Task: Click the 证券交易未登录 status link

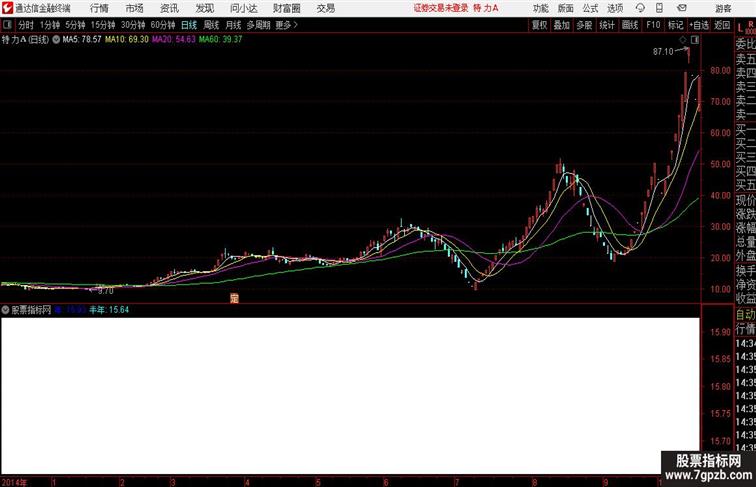Action: pyautogui.click(x=441, y=8)
